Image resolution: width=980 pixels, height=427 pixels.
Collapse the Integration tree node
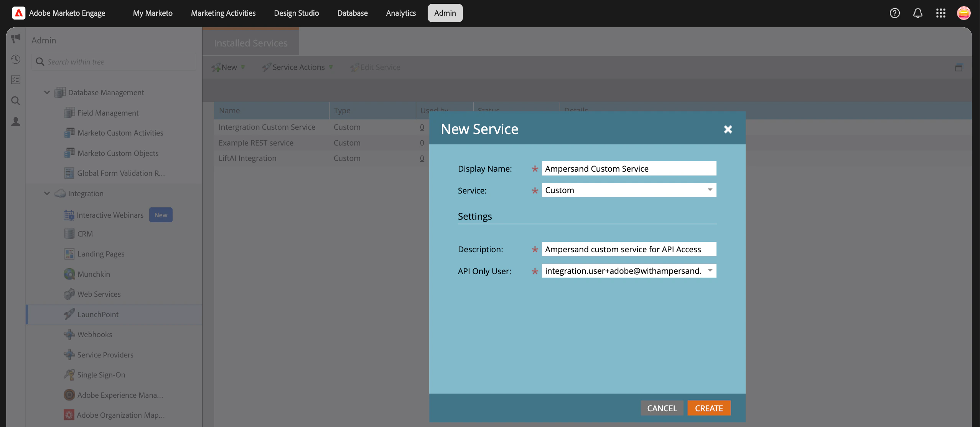(x=47, y=194)
